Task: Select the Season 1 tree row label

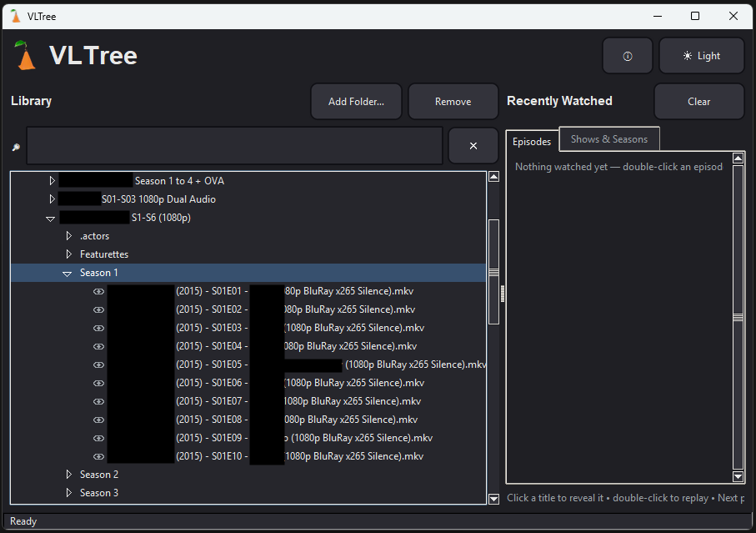Action: [99, 273]
